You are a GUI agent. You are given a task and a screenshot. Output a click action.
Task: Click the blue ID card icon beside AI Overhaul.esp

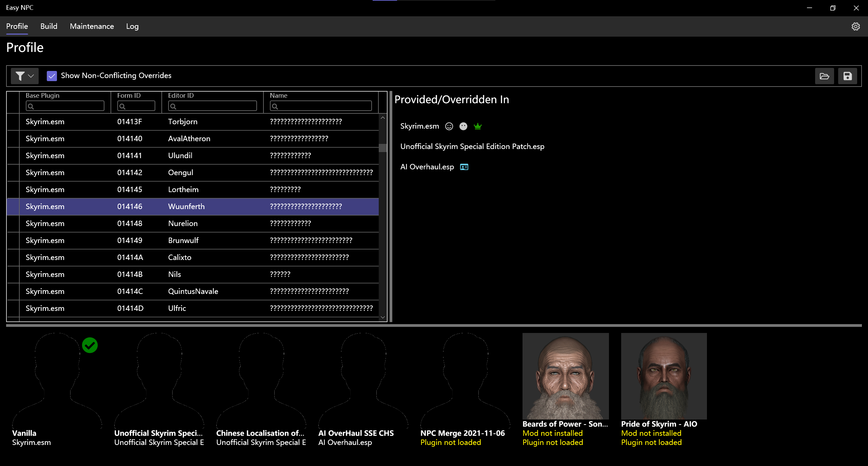(x=464, y=167)
